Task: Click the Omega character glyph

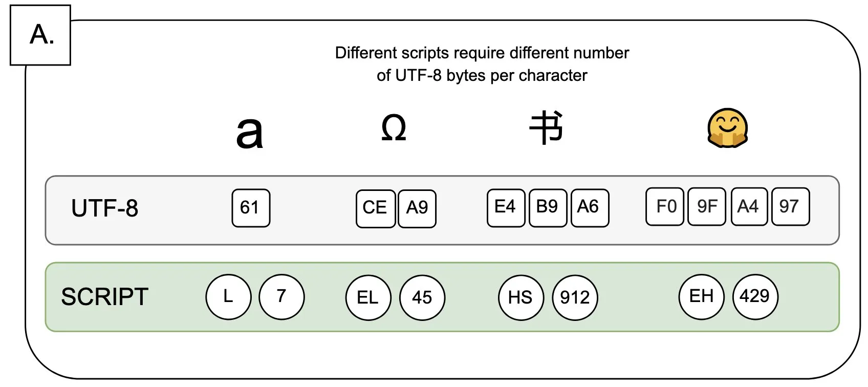Action: click(x=394, y=128)
